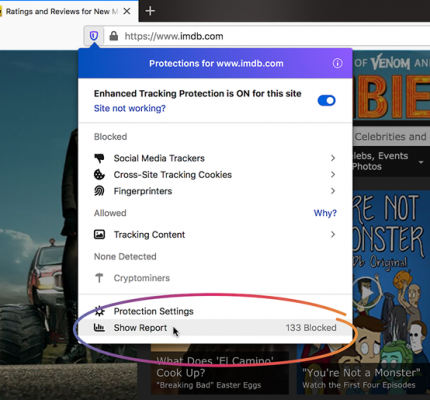Click the padlock site security icon
The image size is (430, 400).
point(114,36)
